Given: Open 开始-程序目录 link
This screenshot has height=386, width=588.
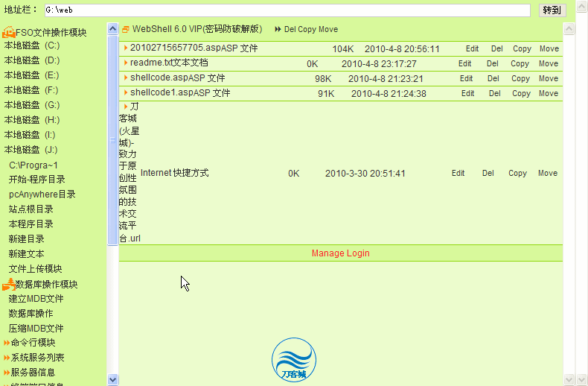Looking at the screenshot, I should click(36, 180).
